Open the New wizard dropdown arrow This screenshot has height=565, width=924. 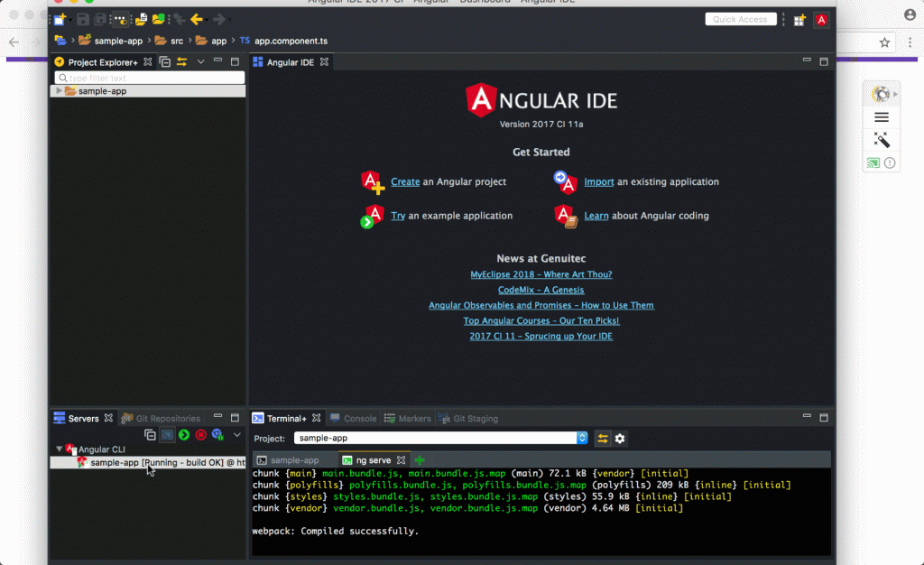tap(70, 20)
